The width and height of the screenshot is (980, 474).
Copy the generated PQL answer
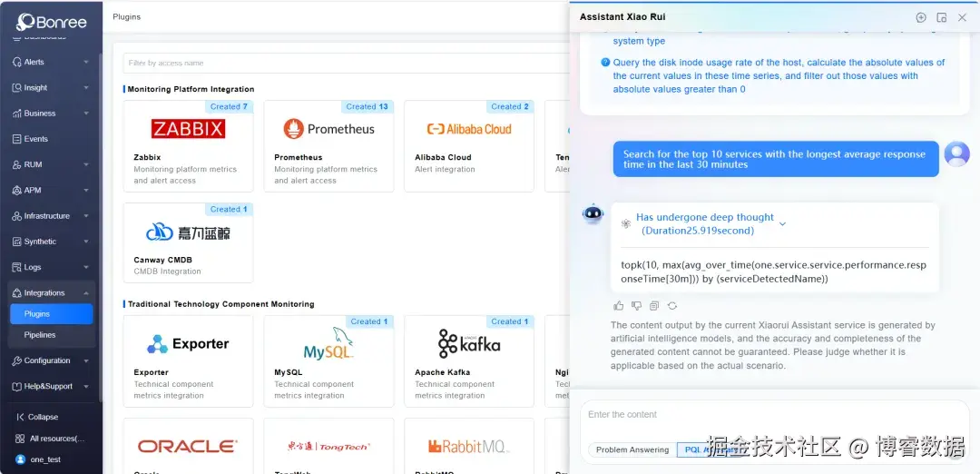coord(654,306)
